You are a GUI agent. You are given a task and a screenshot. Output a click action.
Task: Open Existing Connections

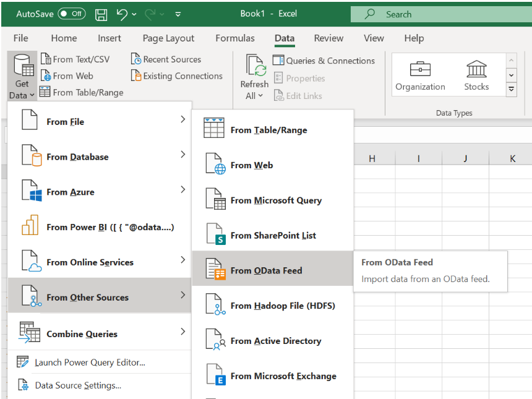177,75
